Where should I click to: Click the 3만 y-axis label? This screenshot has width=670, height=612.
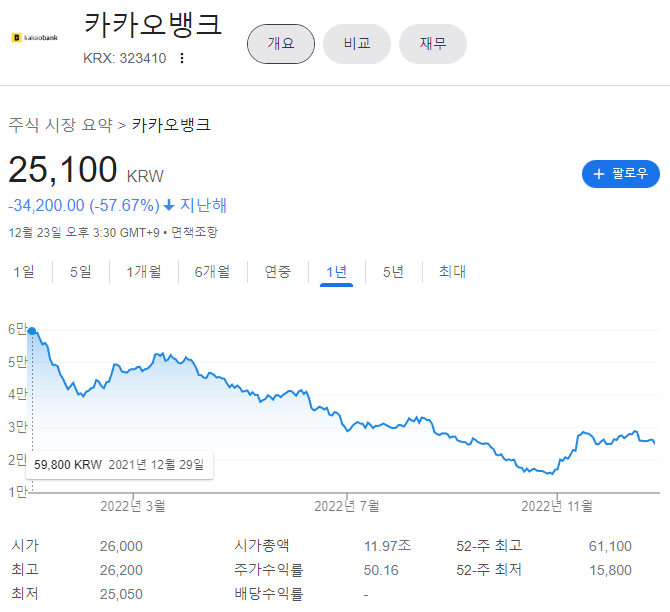click(x=17, y=427)
